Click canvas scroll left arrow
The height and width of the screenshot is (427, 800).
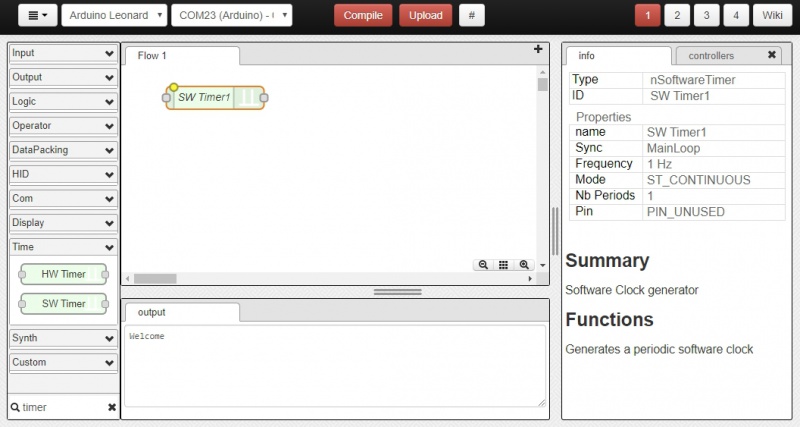pos(128,279)
